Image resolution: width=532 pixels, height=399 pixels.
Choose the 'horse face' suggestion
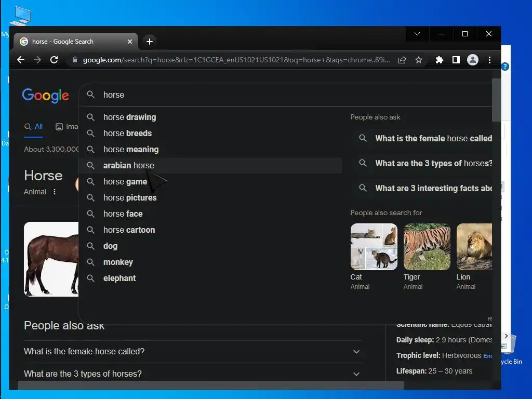coord(210,214)
